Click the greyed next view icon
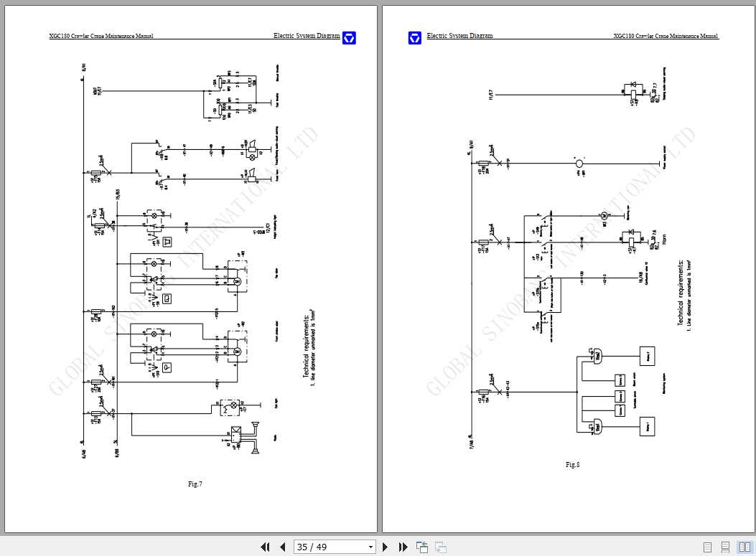756x556 pixels. (441, 547)
